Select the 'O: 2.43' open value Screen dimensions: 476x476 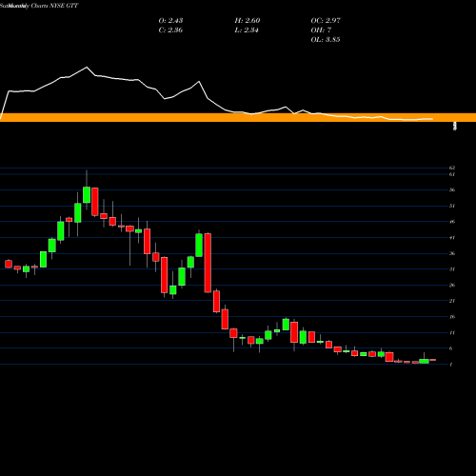coord(170,21)
